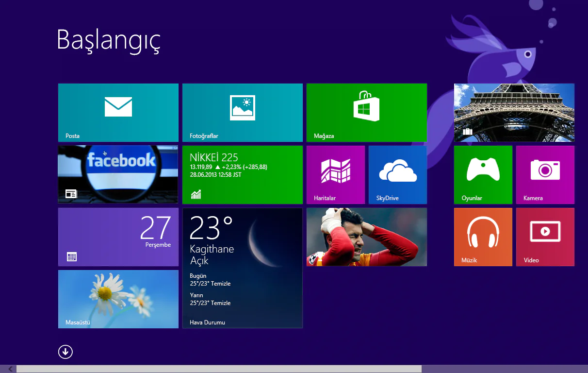Expand the all apps view arrow
This screenshot has height=373, width=588.
click(x=65, y=351)
